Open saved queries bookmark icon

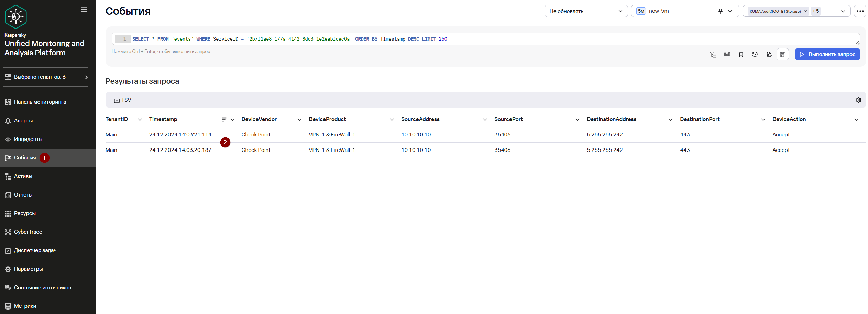click(x=741, y=54)
